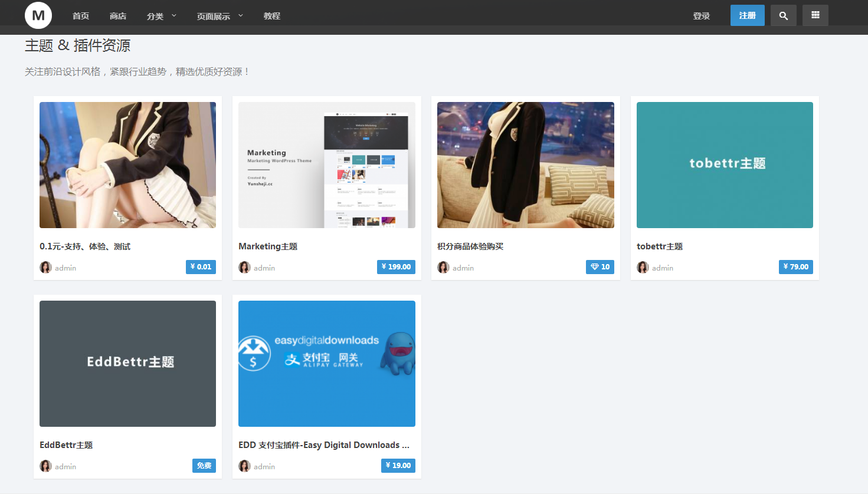Click the ¥ 0.01 price button

pos(201,267)
